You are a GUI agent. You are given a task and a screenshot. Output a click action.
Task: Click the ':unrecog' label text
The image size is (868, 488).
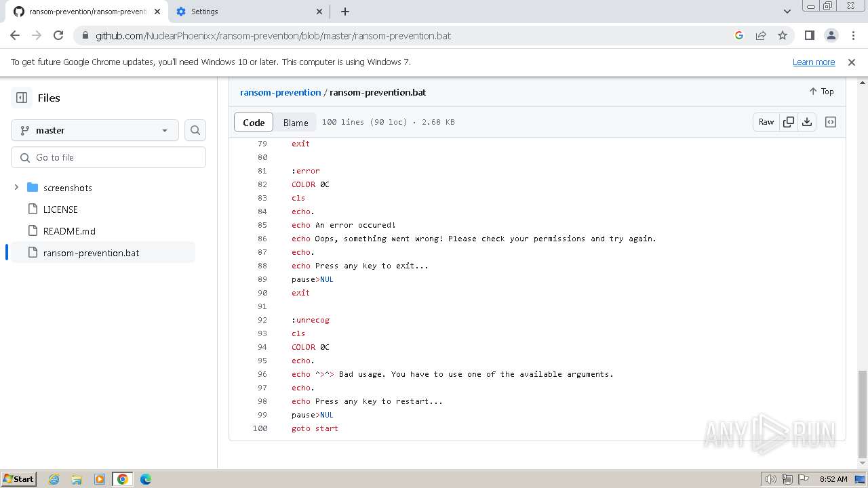tap(311, 320)
